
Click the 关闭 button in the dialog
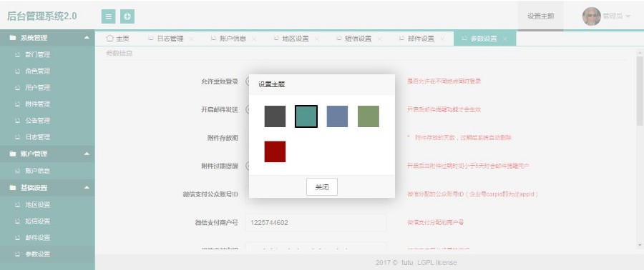point(322,187)
